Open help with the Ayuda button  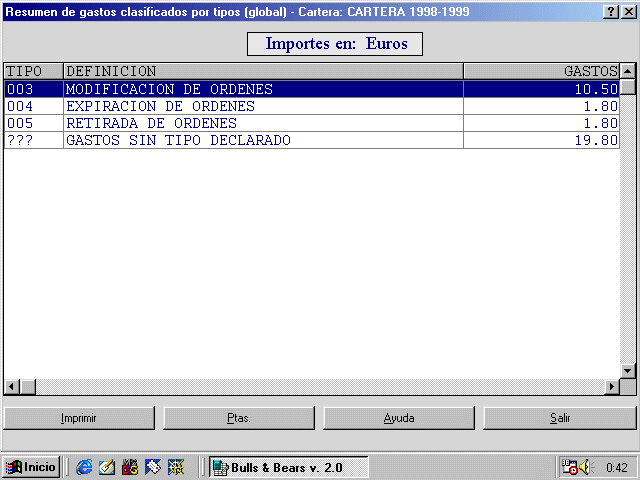coord(399,418)
